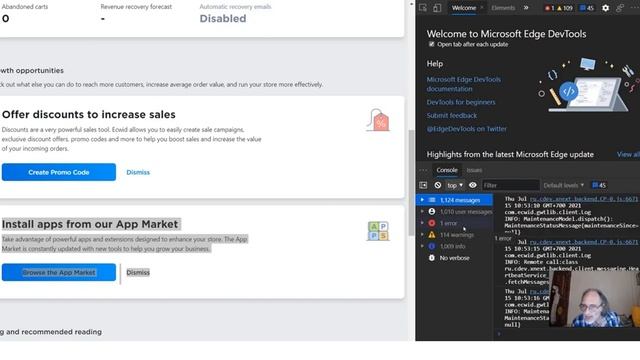
Task: Dismiss the discounts offer card
Action: [138, 172]
